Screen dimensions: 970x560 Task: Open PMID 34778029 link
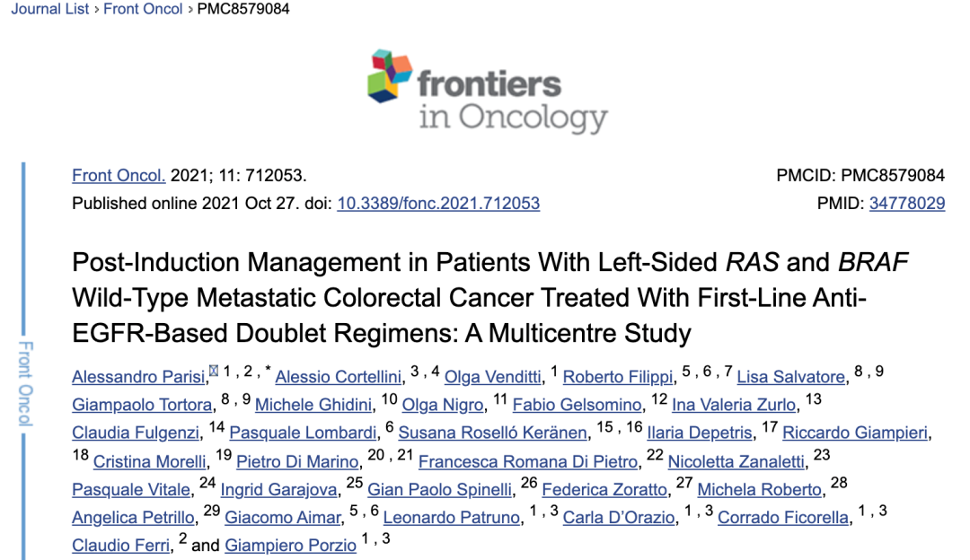click(x=907, y=204)
